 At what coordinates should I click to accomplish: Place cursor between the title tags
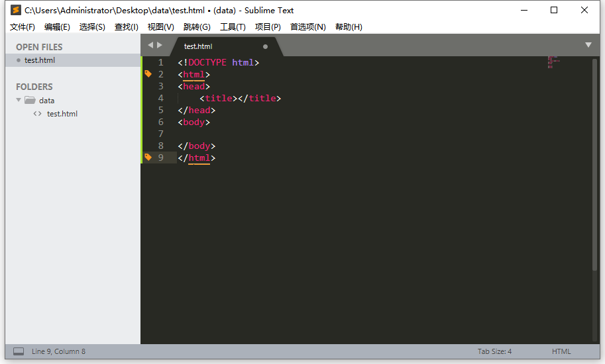pos(238,98)
